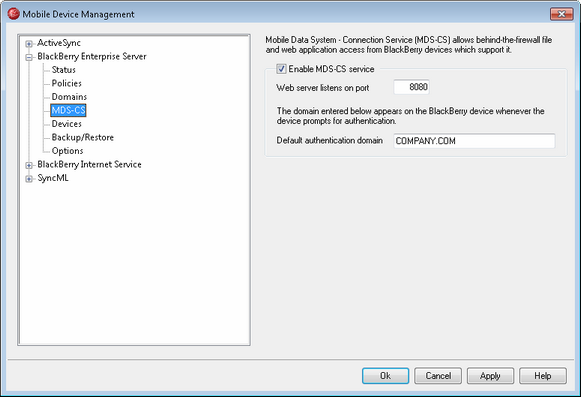Select the Status tree item

click(63, 70)
